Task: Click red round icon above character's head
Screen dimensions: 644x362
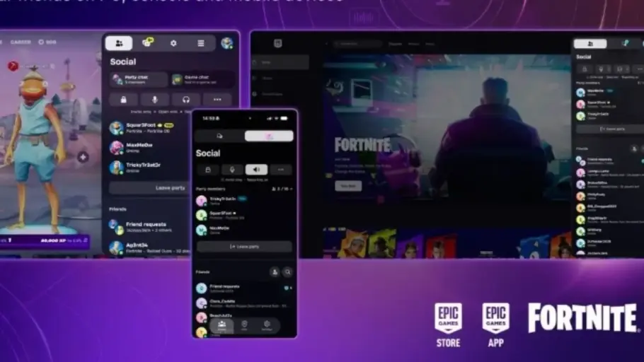Action: pyautogui.click(x=13, y=66)
